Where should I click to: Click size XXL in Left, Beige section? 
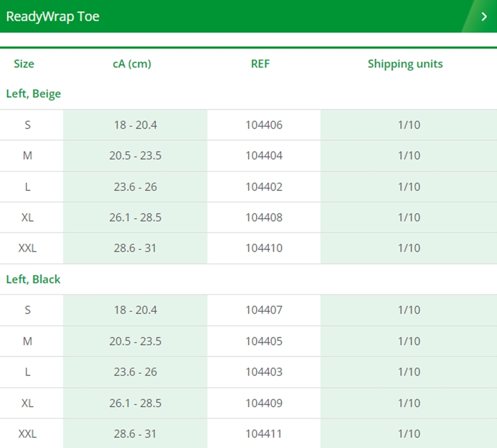click(28, 248)
